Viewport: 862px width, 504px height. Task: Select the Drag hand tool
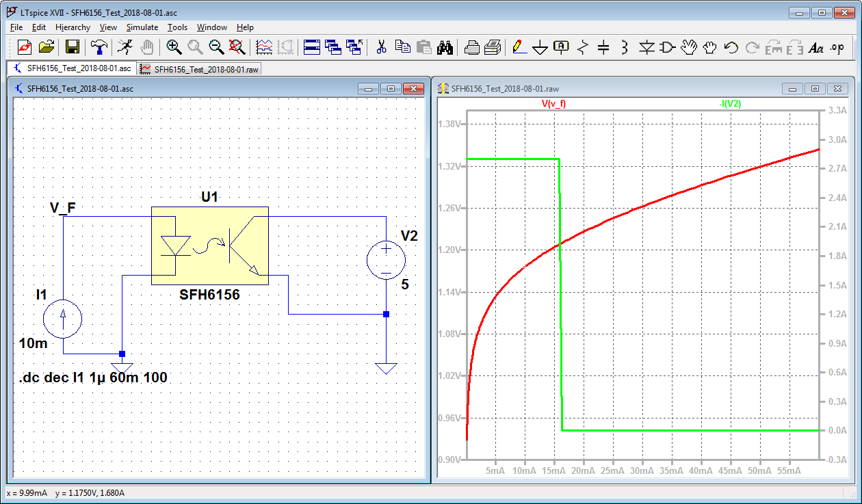tap(709, 47)
